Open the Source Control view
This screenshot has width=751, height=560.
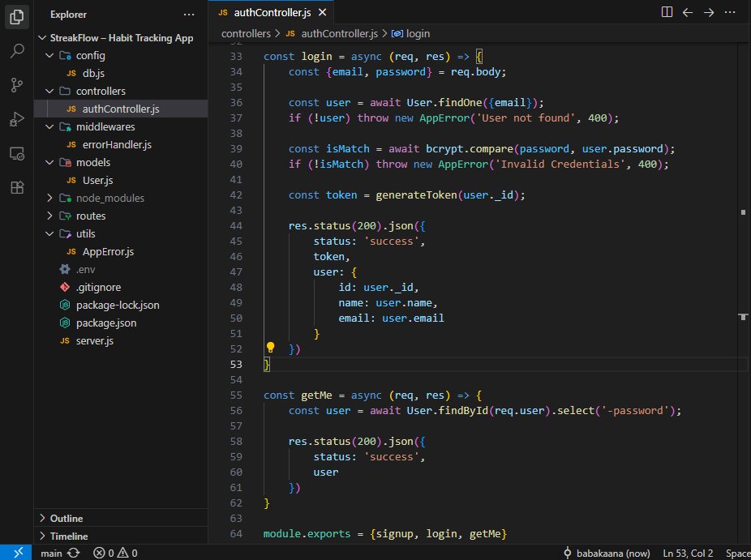pos(17,85)
